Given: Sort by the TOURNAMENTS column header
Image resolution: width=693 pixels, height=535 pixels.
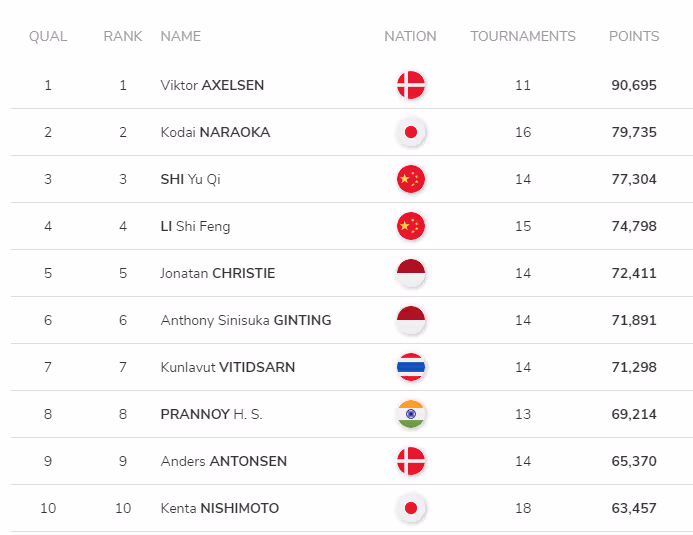Looking at the screenshot, I should [x=523, y=36].
